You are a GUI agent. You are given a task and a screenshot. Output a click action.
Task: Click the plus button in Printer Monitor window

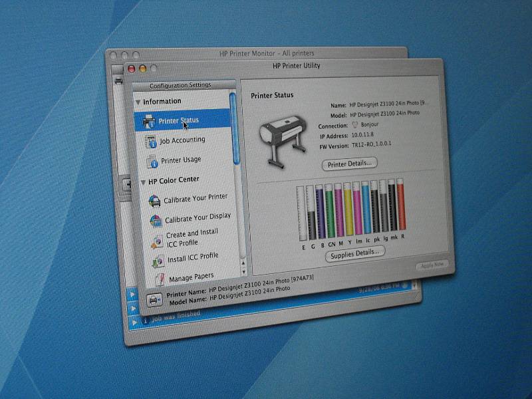128,185
